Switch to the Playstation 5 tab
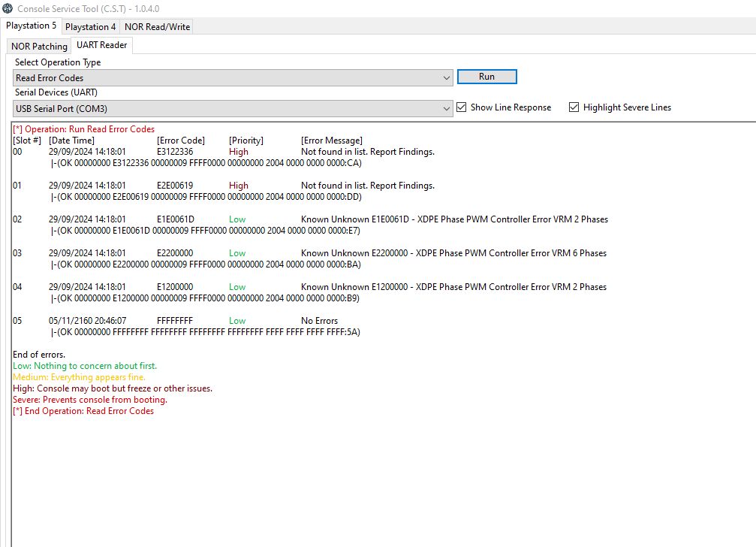756x547 pixels. (x=31, y=26)
